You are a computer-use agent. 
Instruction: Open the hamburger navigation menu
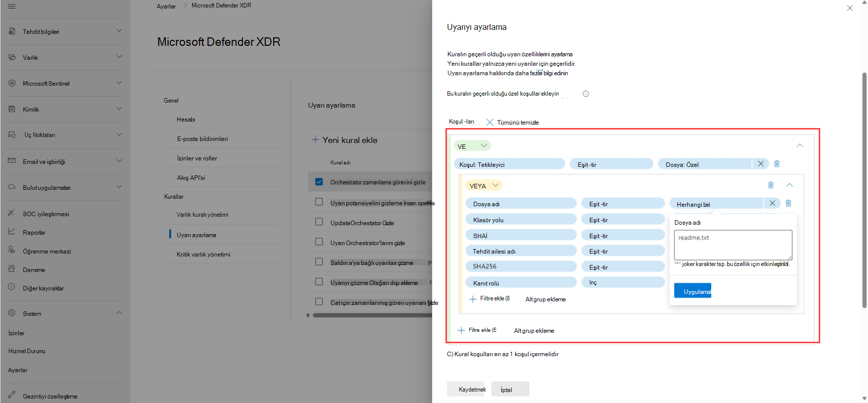click(12, 6)
